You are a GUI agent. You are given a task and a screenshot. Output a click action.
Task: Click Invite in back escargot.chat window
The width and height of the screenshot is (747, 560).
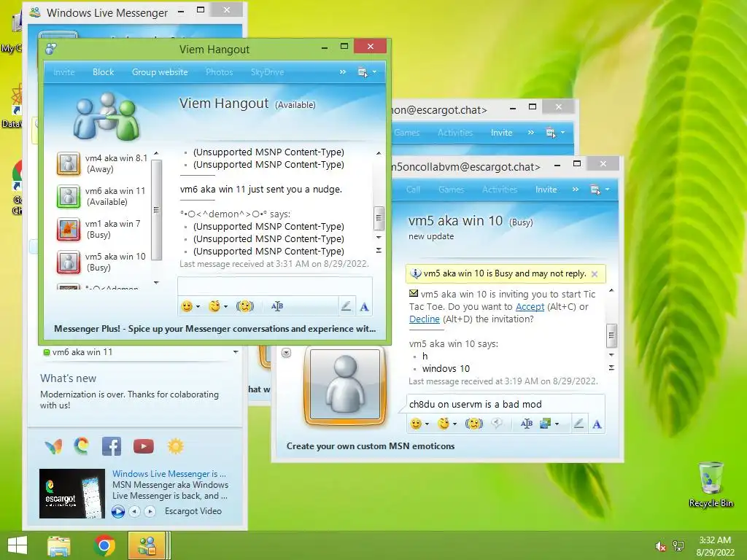pos(502,133)
